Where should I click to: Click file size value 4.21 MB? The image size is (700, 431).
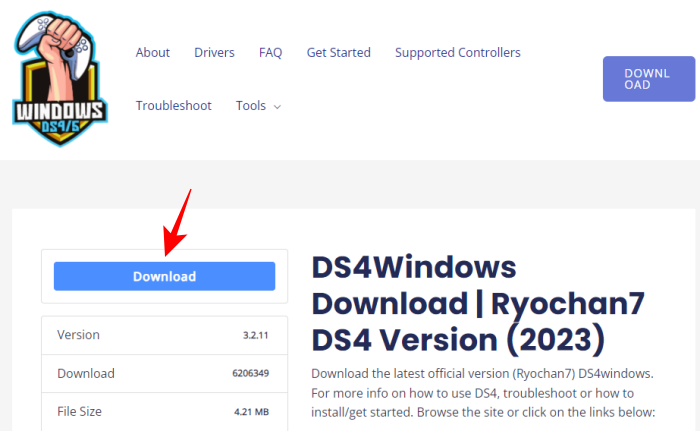pyautogui.click(x=252, y=412)
